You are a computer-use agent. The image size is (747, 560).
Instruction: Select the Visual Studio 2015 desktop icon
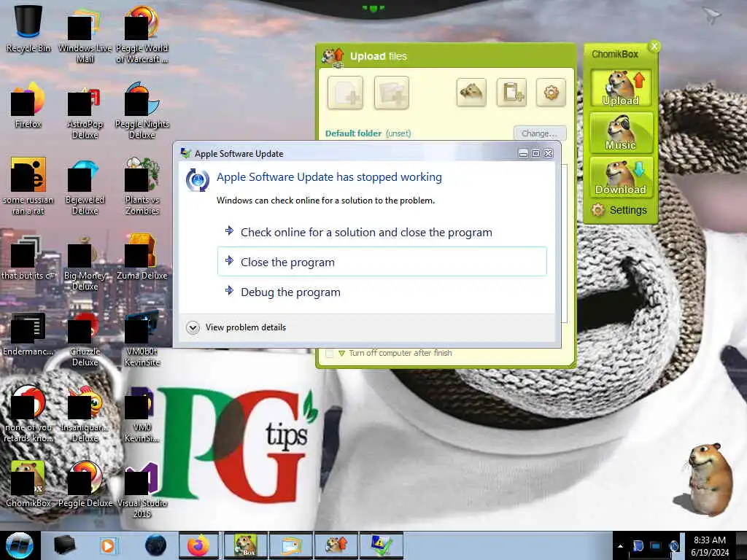(142, 489)
